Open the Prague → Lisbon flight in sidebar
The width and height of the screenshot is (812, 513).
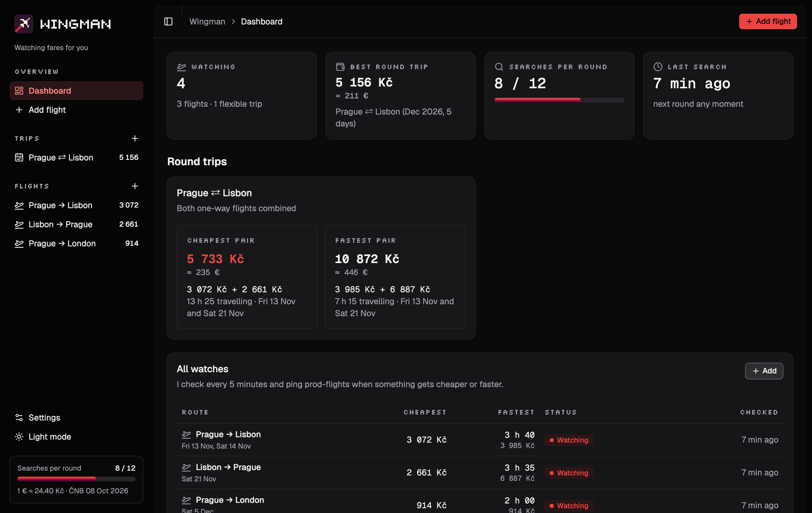pos(76,205)
